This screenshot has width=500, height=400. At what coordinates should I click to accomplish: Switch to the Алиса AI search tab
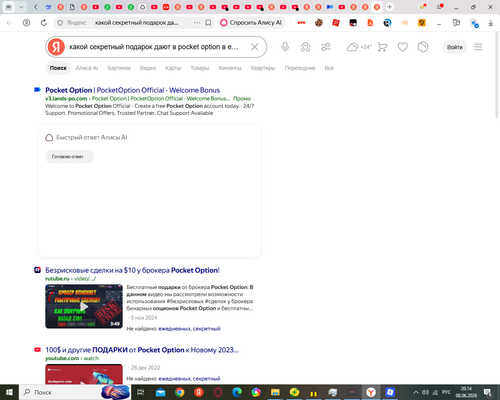(87, 68)
